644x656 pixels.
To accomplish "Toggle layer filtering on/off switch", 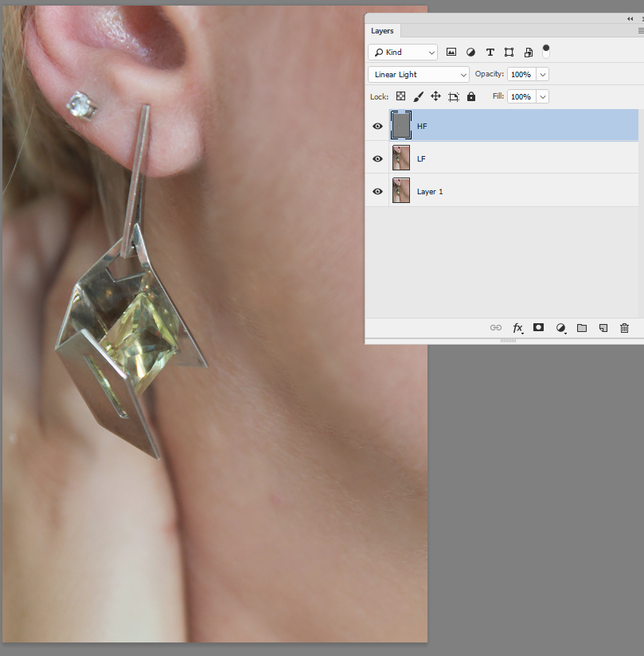I will pos(546,52).
